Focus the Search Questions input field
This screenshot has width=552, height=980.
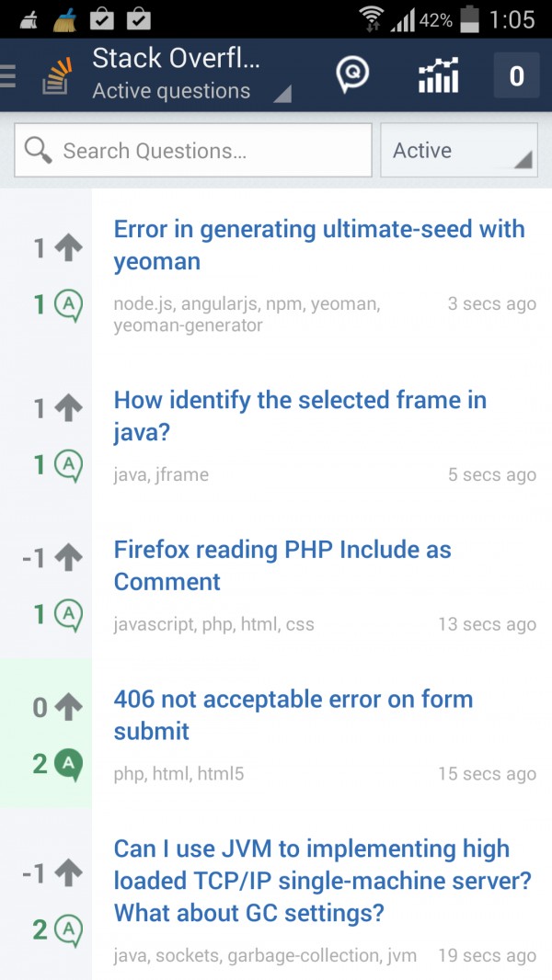point(212,151)
